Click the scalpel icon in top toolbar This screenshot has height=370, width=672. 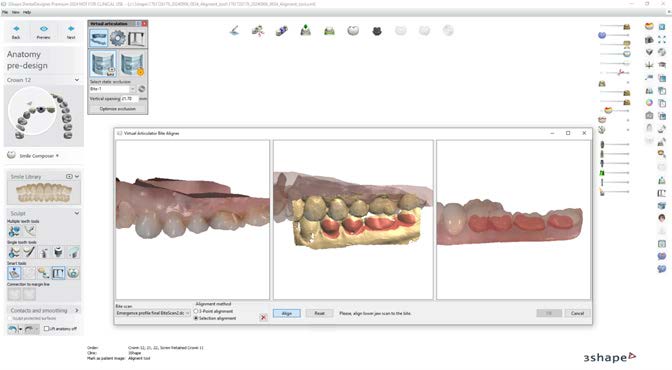234,30
